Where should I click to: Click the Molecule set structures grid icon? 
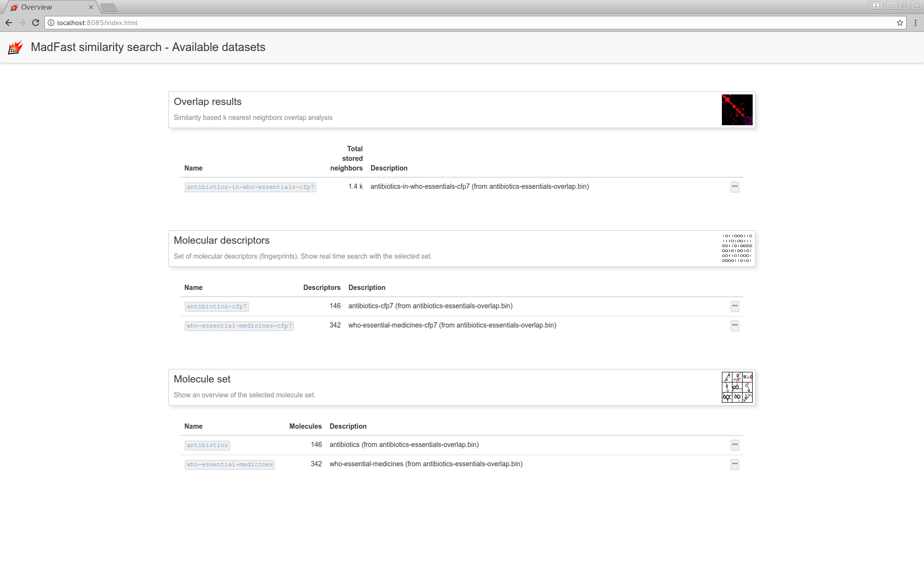737,387
